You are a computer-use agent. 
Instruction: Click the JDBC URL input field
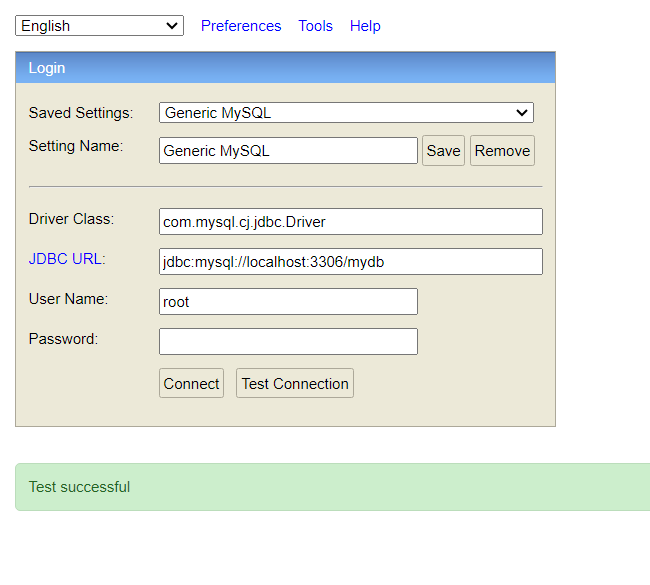[351, 262]
